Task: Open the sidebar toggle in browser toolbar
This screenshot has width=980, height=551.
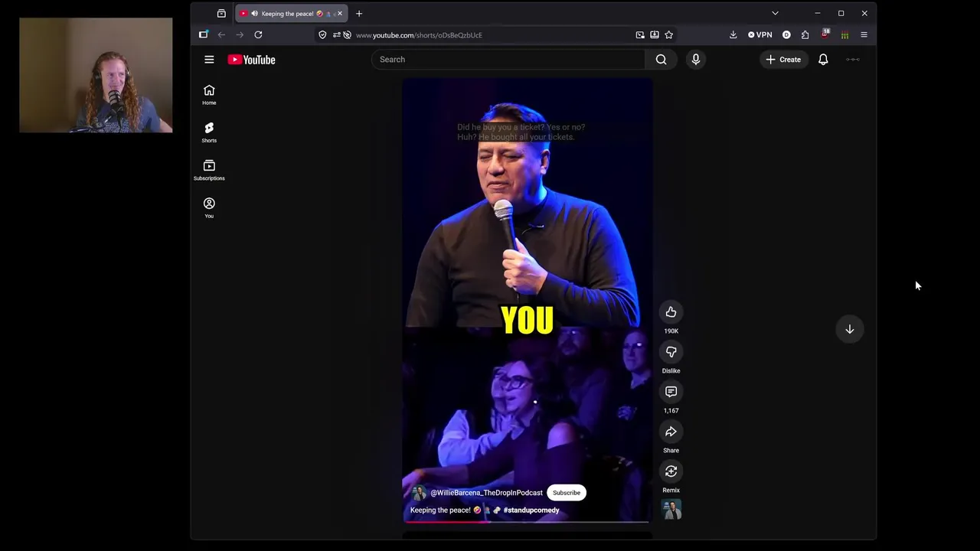Action: click(x=203, y=34)
